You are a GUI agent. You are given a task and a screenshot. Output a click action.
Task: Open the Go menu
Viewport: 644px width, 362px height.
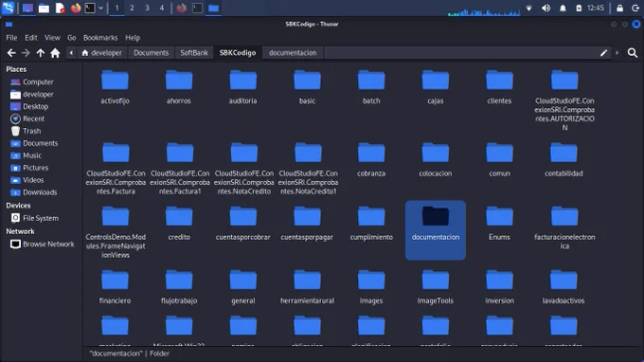(x=71, y=37)
